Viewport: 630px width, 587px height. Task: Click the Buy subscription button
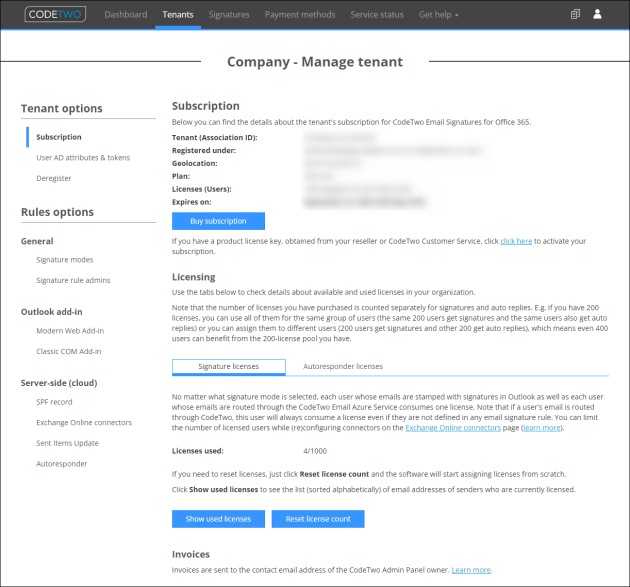point(218,221)
